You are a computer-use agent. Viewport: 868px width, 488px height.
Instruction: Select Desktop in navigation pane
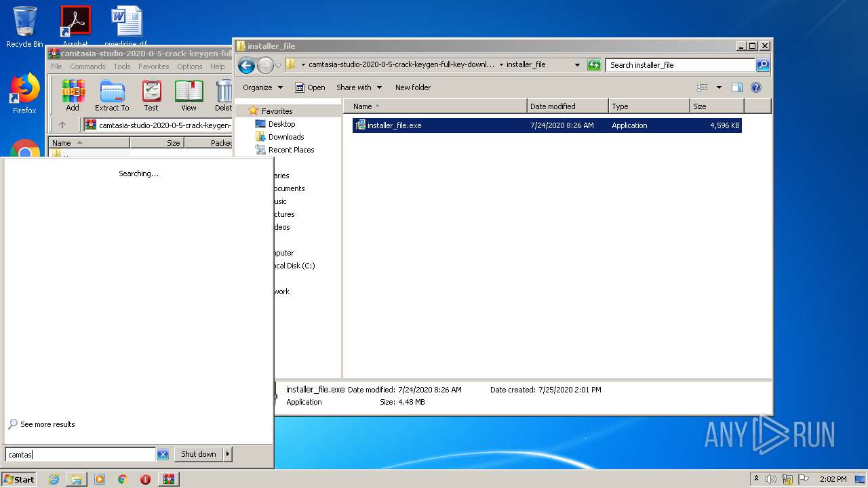point(281,124)
